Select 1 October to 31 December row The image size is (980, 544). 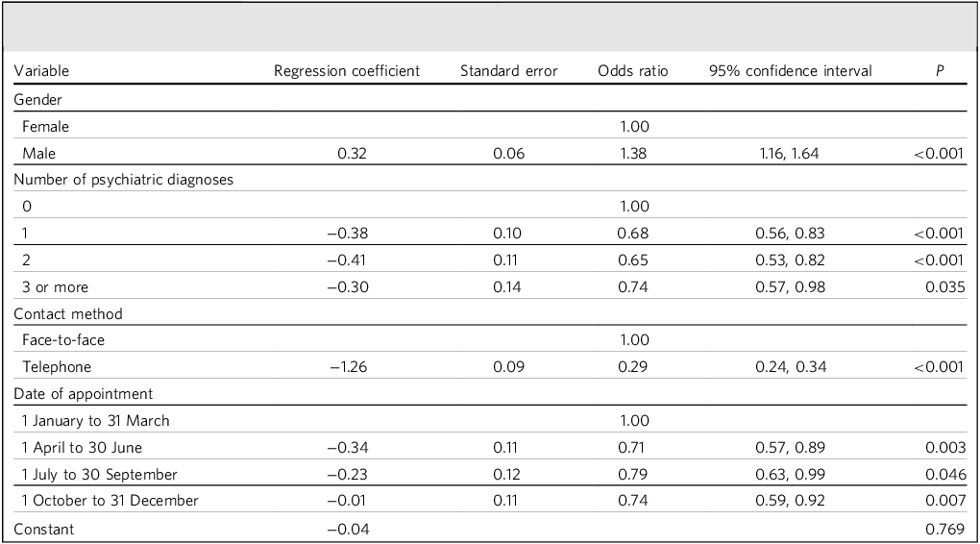[x=490, y=501]
